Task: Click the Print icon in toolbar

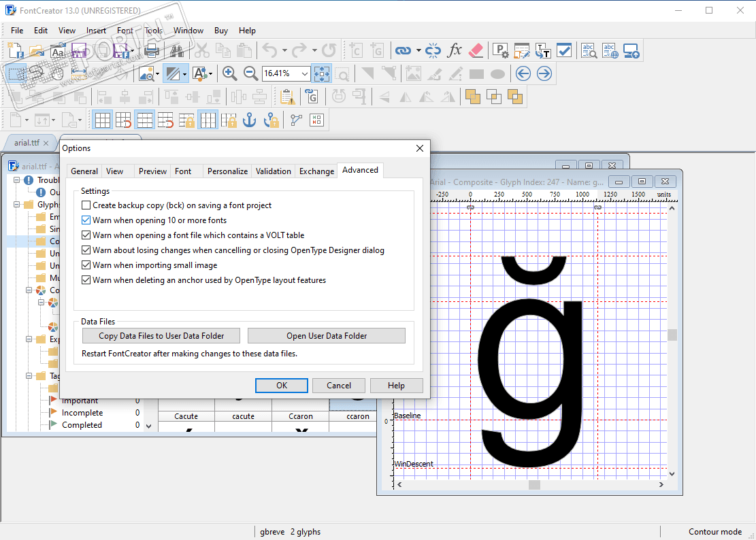Action: (151, 50)
